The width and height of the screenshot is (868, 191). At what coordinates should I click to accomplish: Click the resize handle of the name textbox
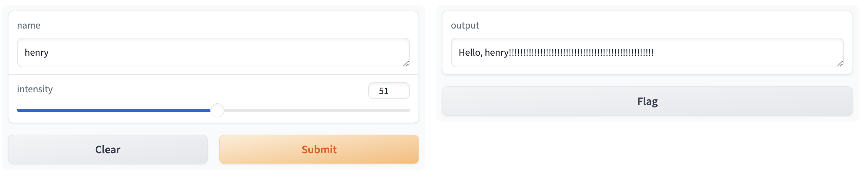click(x=406, y=63)
